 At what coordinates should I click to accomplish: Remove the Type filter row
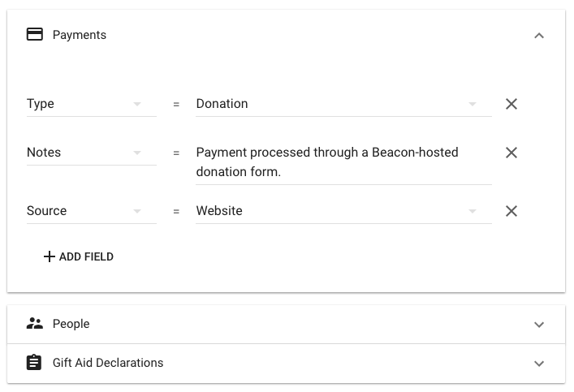(511, 104)
